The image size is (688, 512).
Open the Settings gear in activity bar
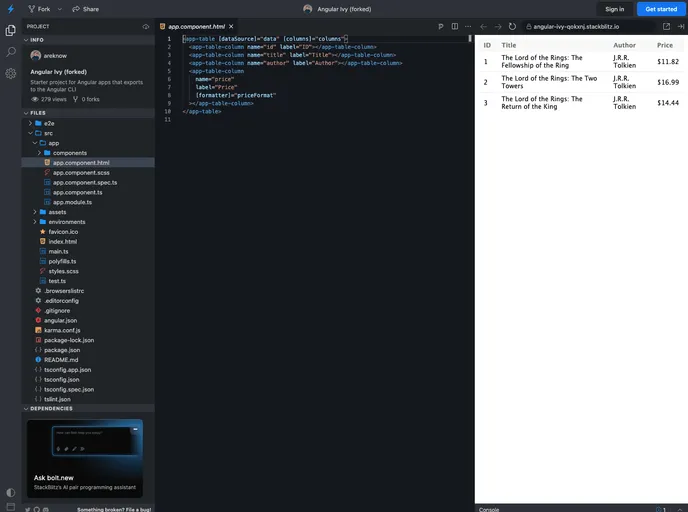point(10,73)
